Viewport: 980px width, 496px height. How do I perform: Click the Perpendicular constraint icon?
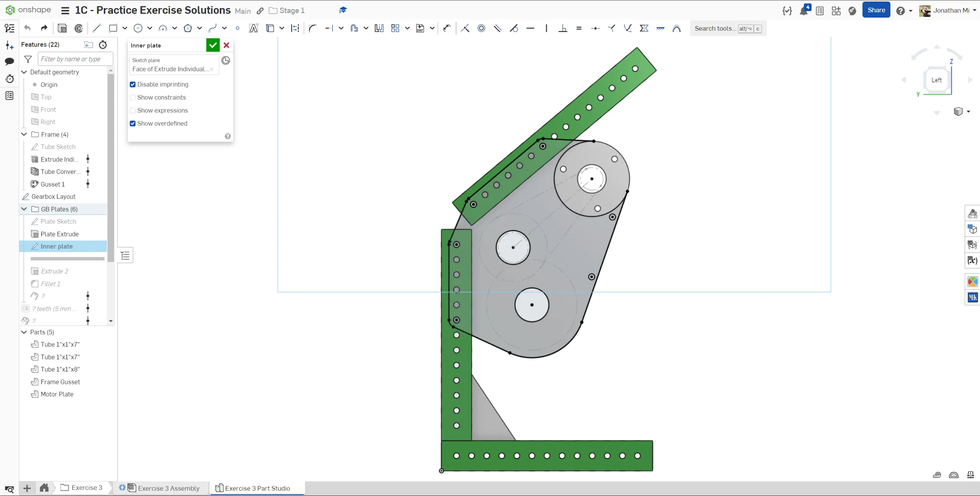pyautogui.click(x=563, y=28)
